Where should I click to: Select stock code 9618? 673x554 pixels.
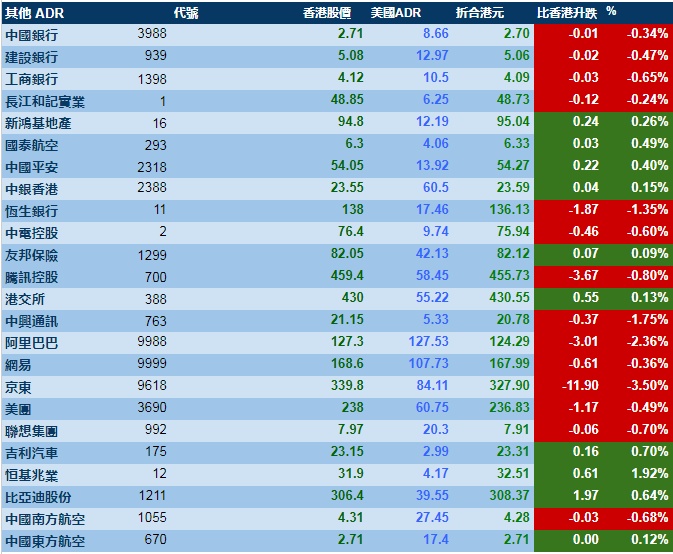152,385
